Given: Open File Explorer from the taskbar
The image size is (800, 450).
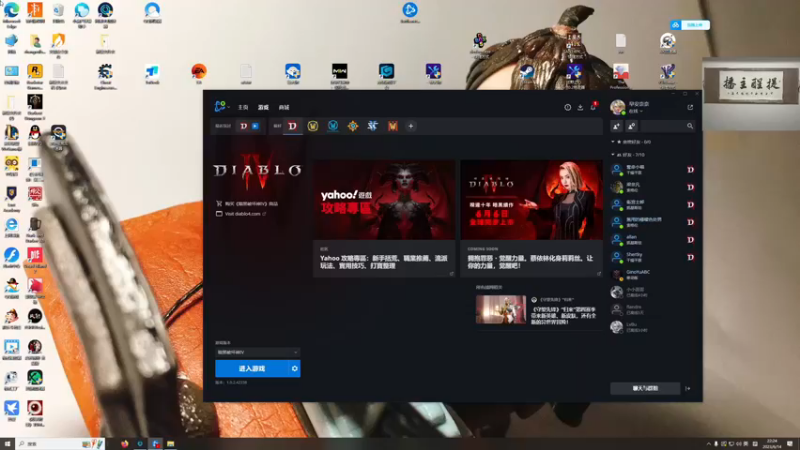Looking at the screenshot, I should tap(170, 444).
